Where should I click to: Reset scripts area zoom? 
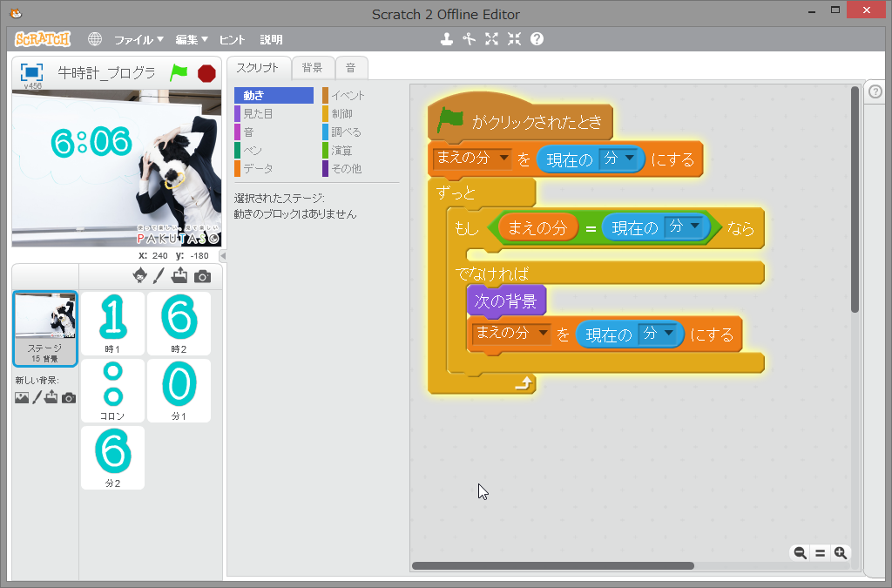pyautogui.click(x=821, y=553)
